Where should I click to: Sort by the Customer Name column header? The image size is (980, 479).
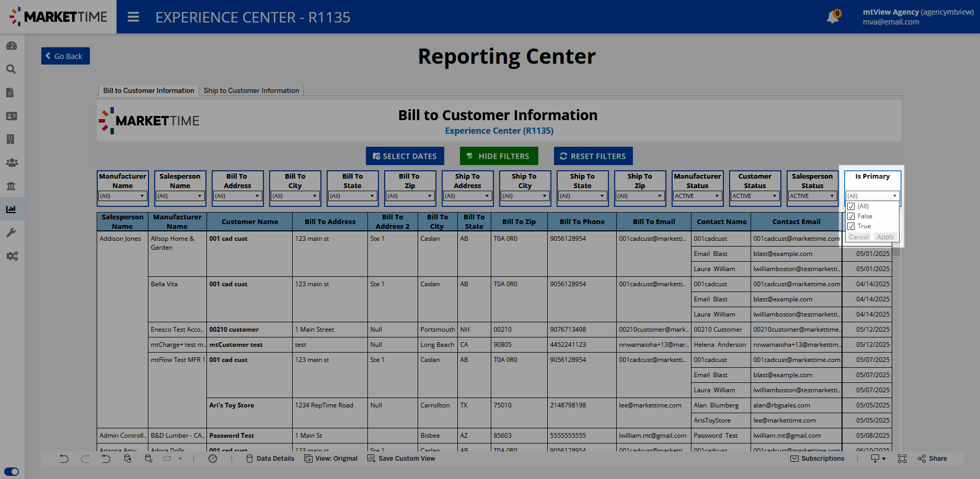coord(250,221)
